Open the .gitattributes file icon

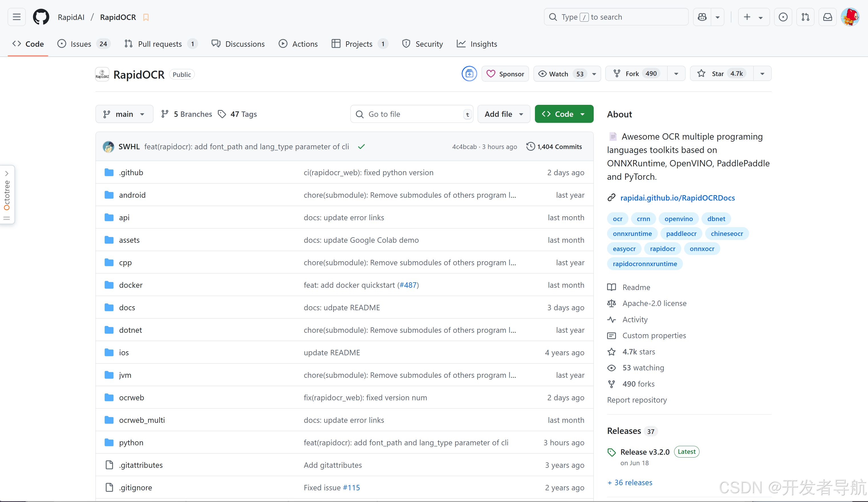(x=109, y=465)
